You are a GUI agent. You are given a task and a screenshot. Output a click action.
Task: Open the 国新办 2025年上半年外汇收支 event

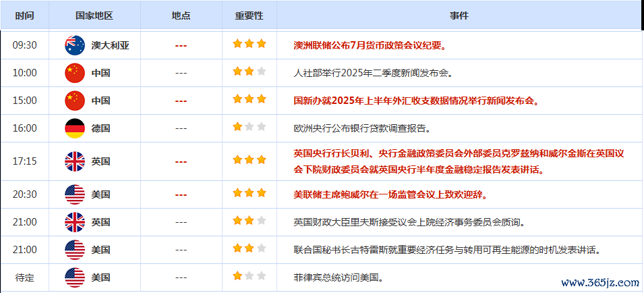pos(417,101)
